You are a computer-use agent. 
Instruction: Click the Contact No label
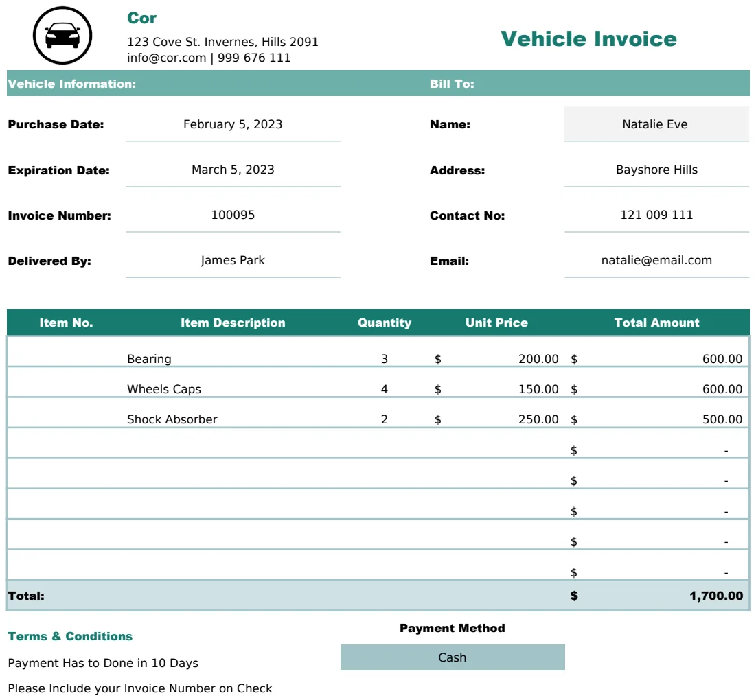tap(467, 215)
